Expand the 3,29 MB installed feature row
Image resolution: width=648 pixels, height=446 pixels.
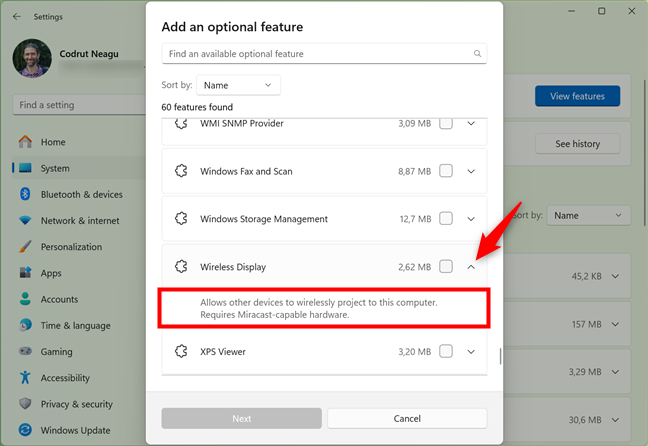pos(615,372)
